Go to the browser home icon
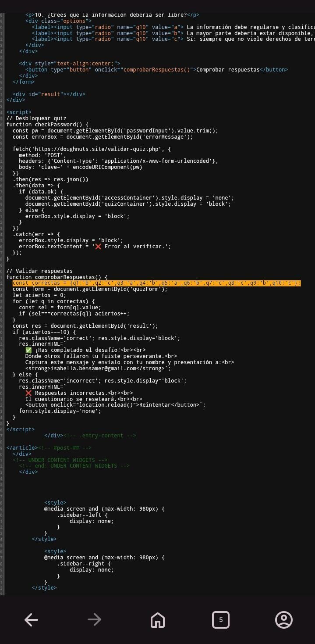 pos(157,619)
